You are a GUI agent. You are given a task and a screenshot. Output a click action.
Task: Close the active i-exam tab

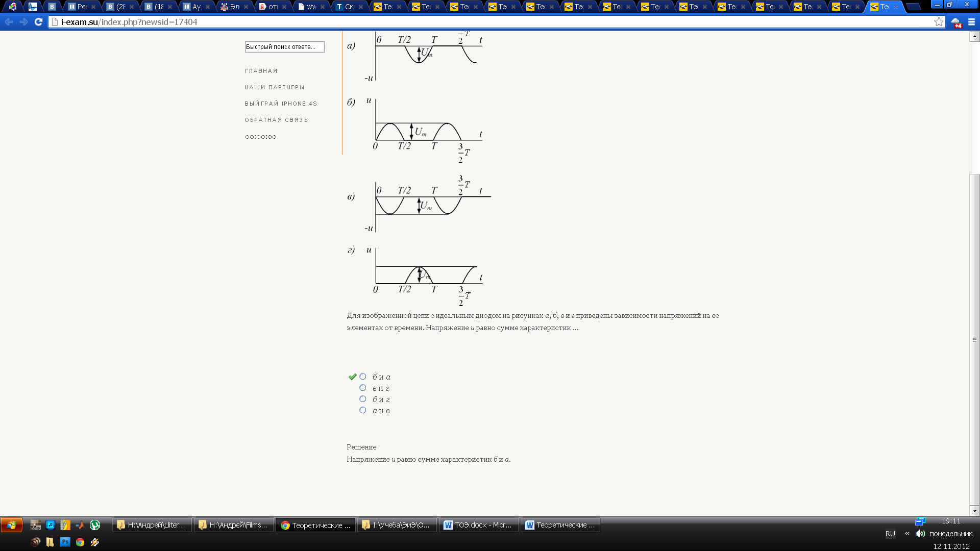[896, 7]
